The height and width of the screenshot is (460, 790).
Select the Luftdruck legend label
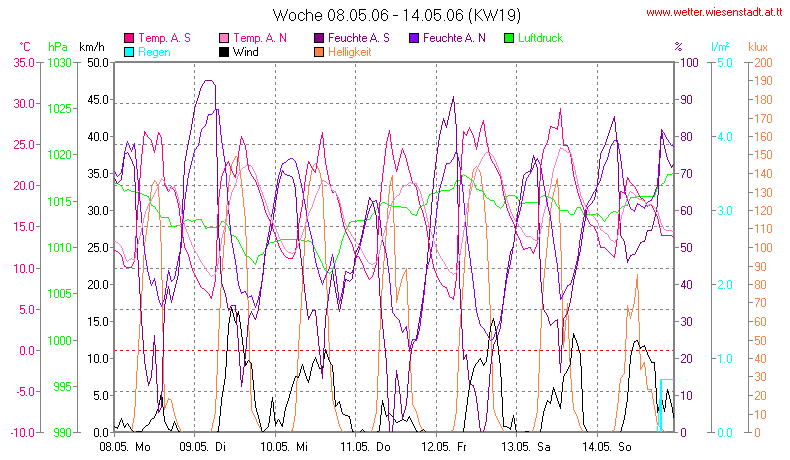pos(541,38)
